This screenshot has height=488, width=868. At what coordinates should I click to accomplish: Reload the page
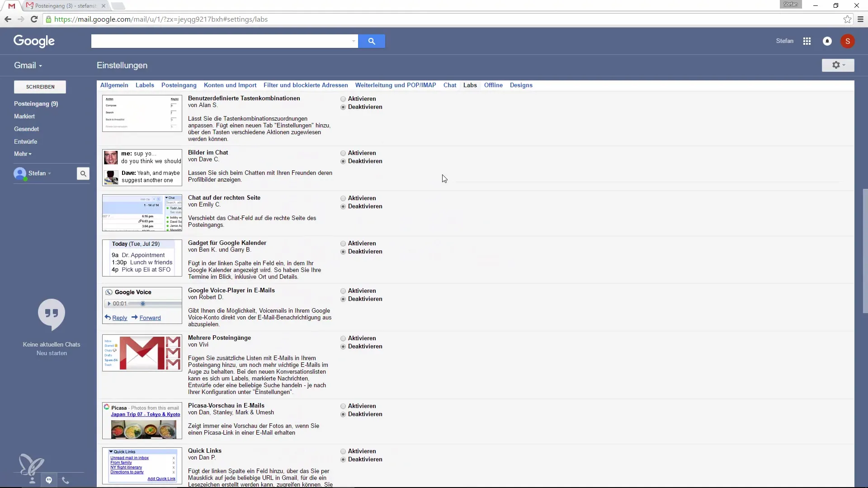(x=34, y=19)
